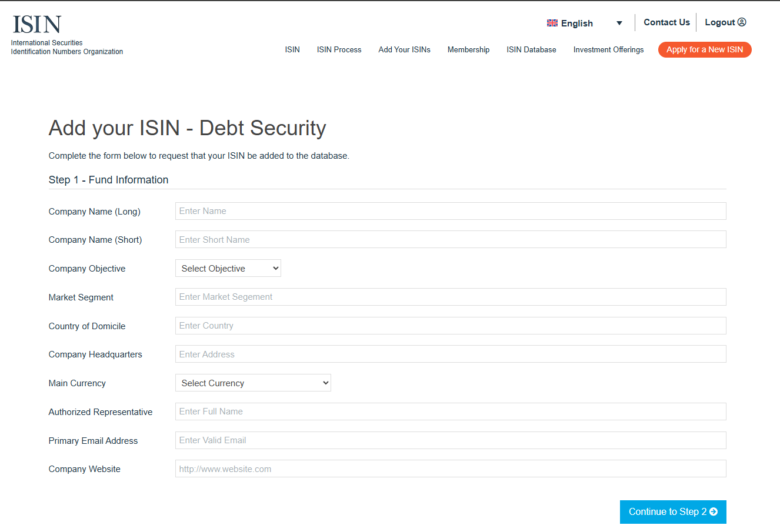
Task: Click the Logout user profile icon
Action: tap(742, 22)
